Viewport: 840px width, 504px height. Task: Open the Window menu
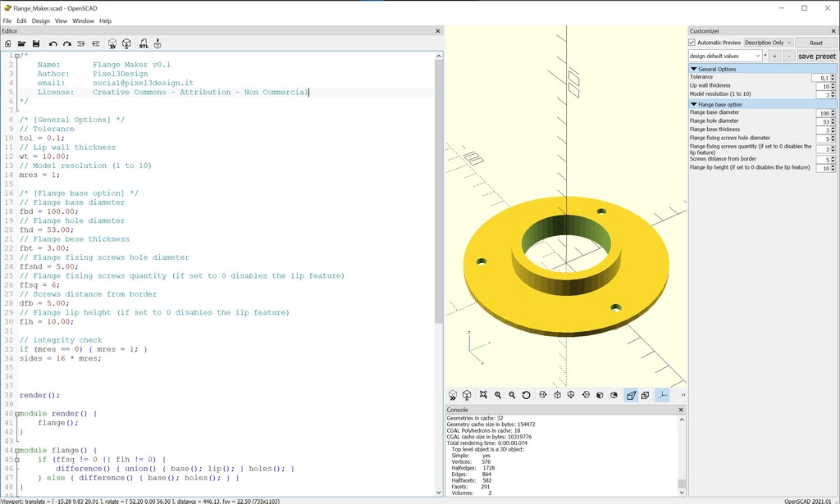[x=83, y=20]
